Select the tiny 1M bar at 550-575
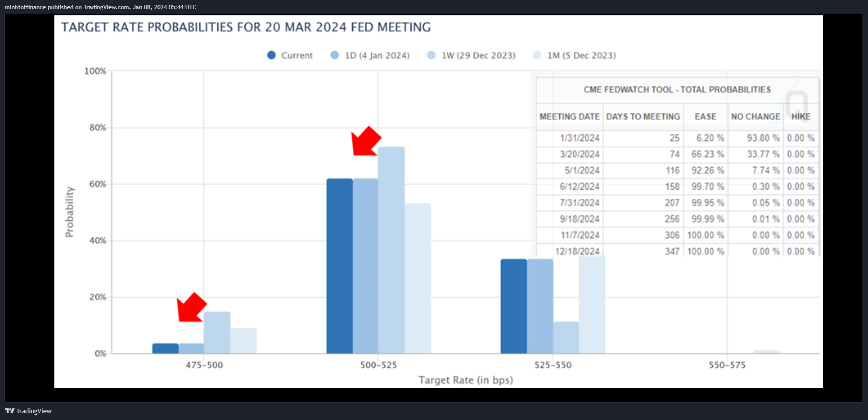Screen dimensions: 868x420 pyautogui.click(x=766, y=352)
